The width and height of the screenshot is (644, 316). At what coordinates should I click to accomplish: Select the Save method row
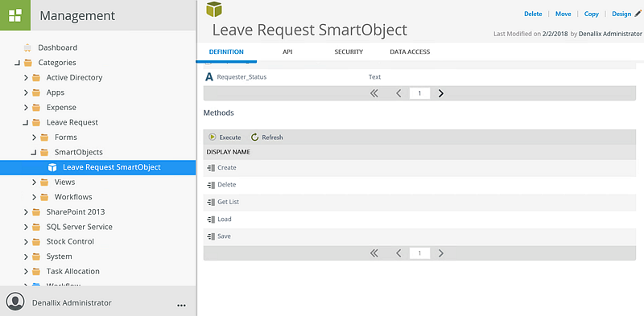(x=419, y=236)
